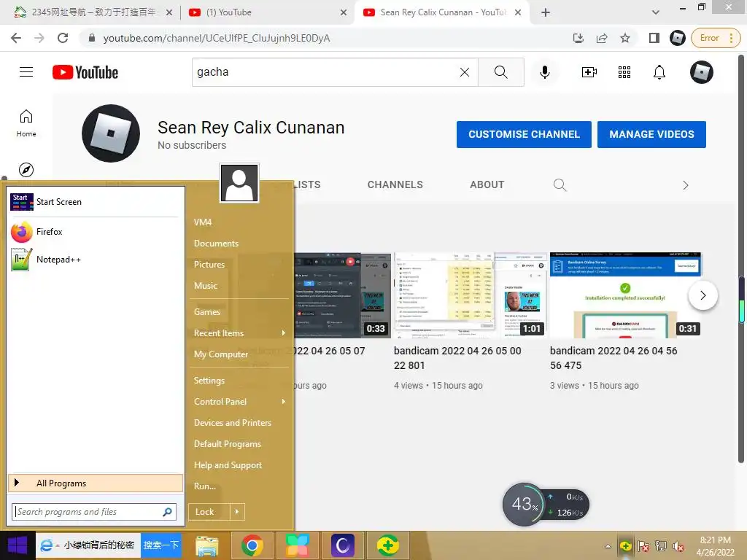
Task: Open the YouTube account avatar menu
Action: [701, 72]
